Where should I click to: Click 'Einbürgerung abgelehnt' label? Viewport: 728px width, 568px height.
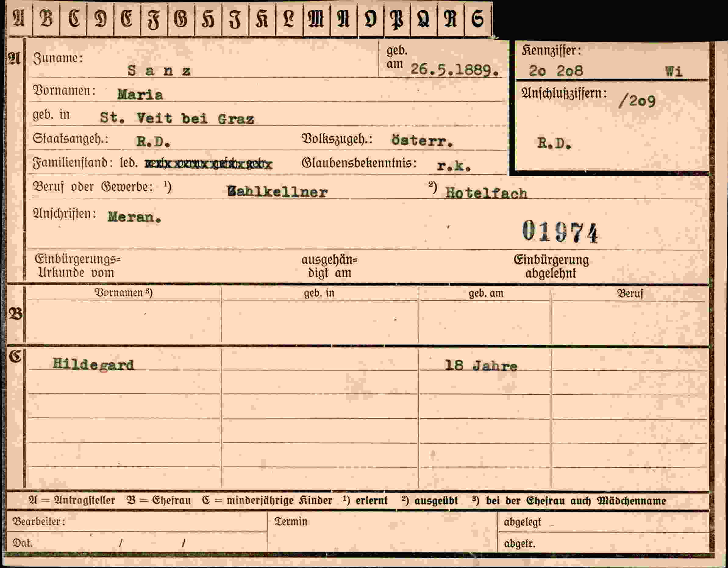coord(551,267)
